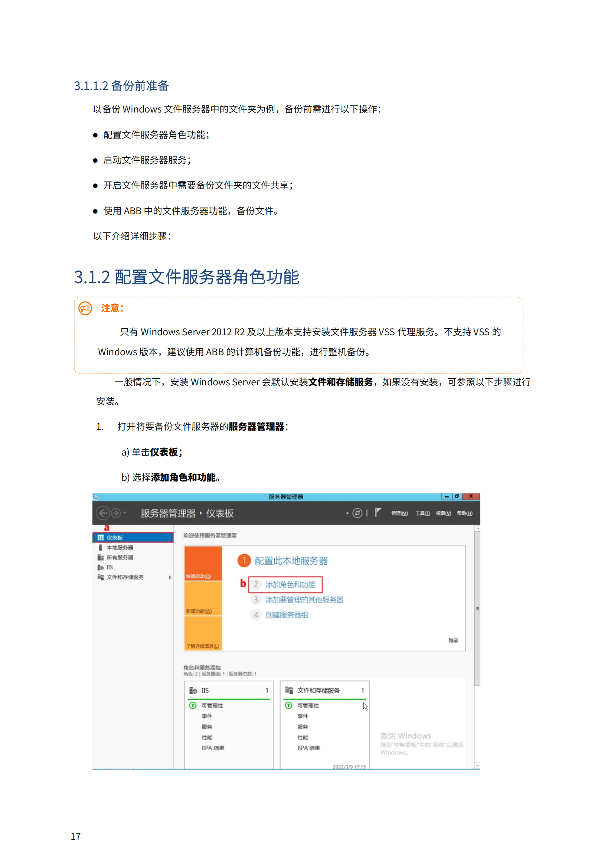This screenshot has height=868, width=614.
Task: Select 仪表板 in the left sidebar
Action: 133,538
